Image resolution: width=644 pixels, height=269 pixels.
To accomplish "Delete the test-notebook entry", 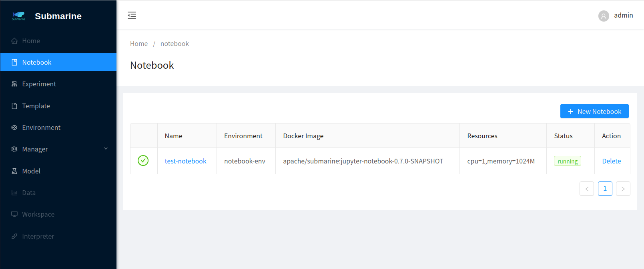I will (x=611, y=161).
